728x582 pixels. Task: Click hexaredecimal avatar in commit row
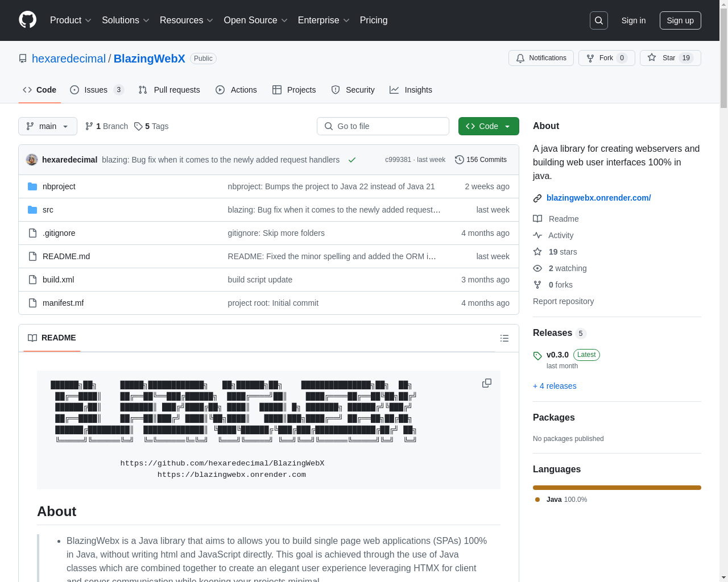pos(32,160)
